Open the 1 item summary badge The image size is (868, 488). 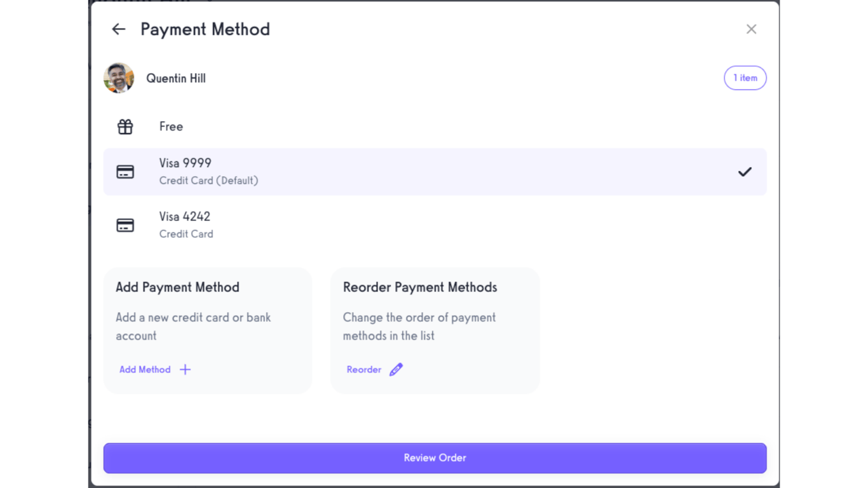pos(745,78)
